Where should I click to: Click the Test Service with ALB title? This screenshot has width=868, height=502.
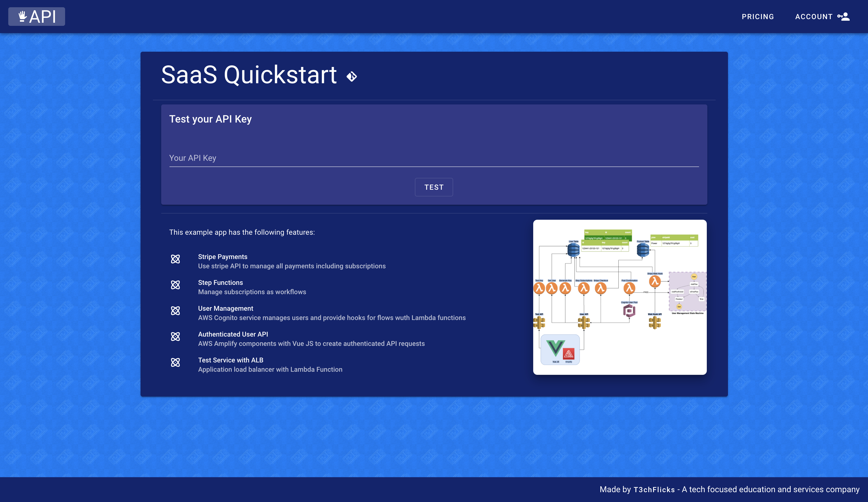230,360
